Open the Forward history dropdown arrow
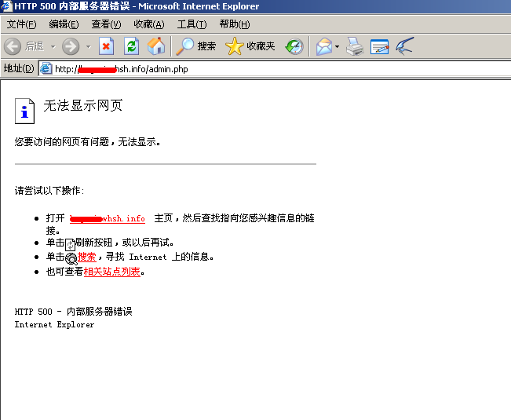This screenshot has height=420, width=511. 89,46
